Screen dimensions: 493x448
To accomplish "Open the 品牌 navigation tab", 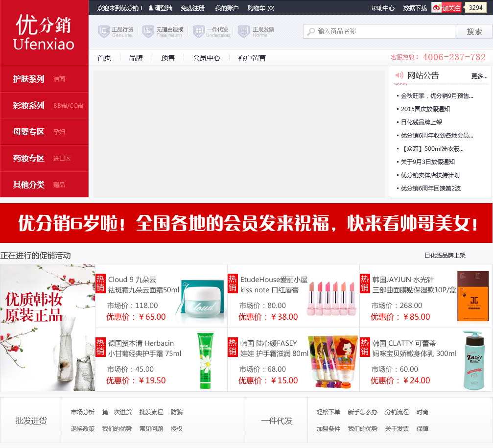I will pyautogui.click(x=136, y=58).
